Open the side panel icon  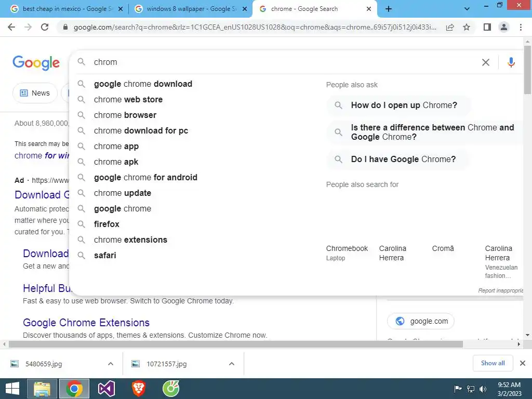click(x=487, y=27)
